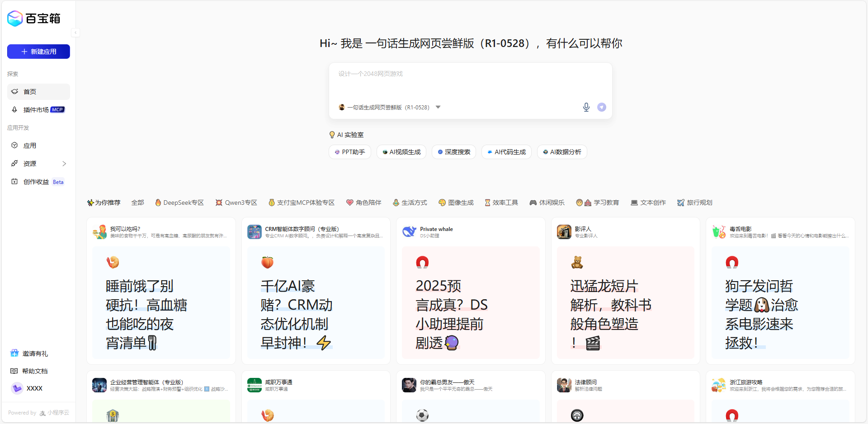This screenshot has height=424, width=868.
Task: Switch to 角色陪伴 tab
Action: [364, 203]
